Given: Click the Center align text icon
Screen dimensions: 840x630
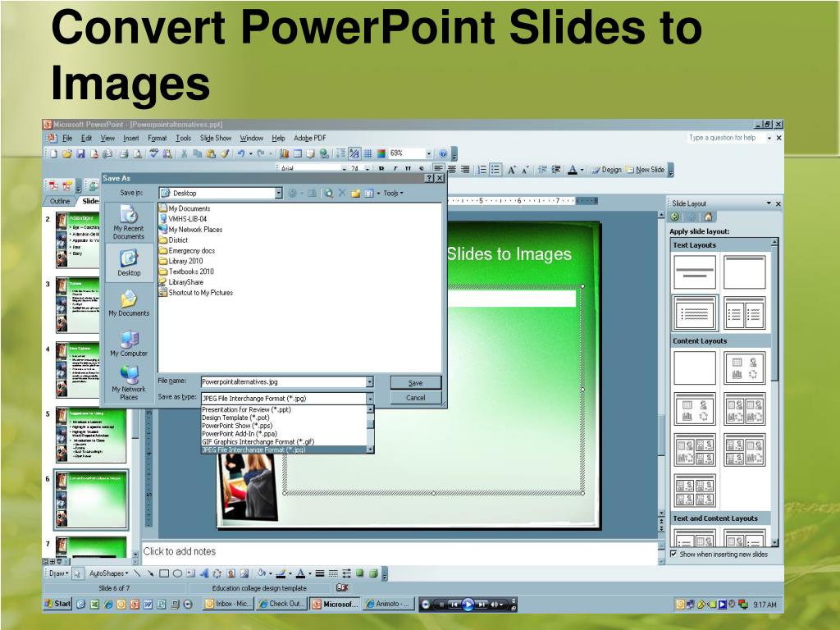Looking at the screenshot, I should 452,169.
